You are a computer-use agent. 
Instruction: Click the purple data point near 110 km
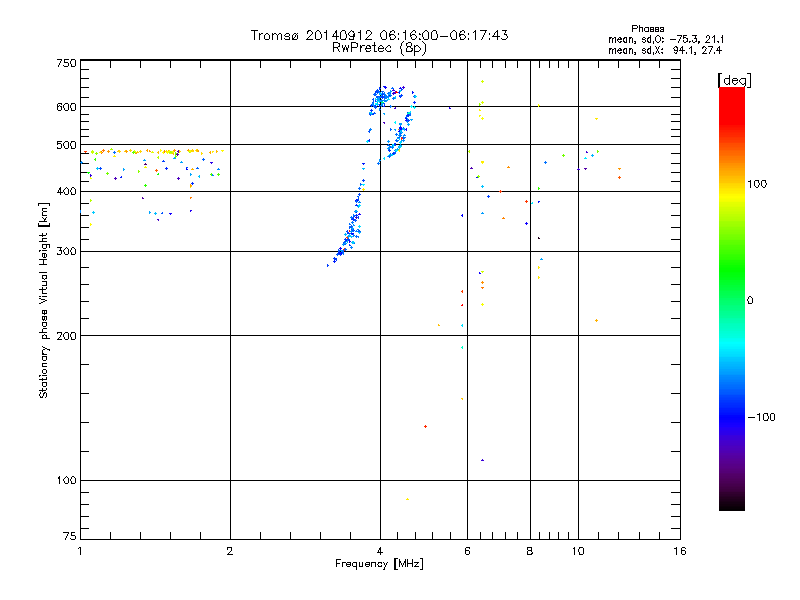pos(483,460)
